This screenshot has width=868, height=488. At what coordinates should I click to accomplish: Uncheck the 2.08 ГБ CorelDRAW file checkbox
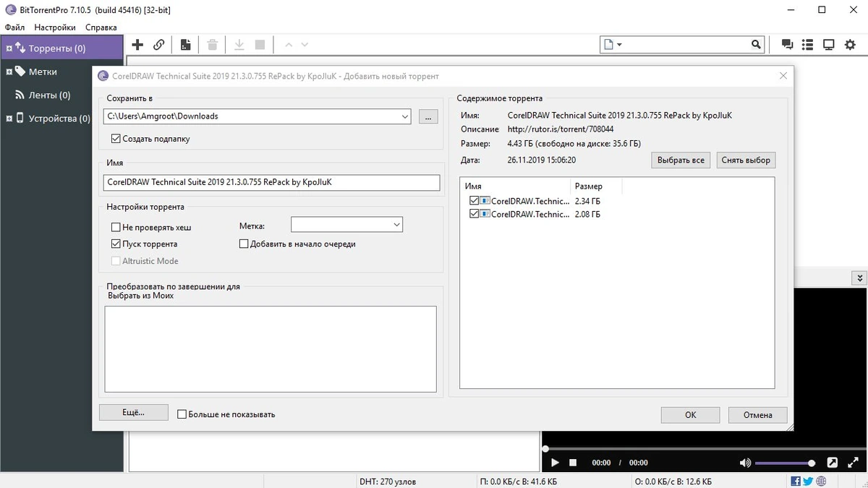pos(474,214)
